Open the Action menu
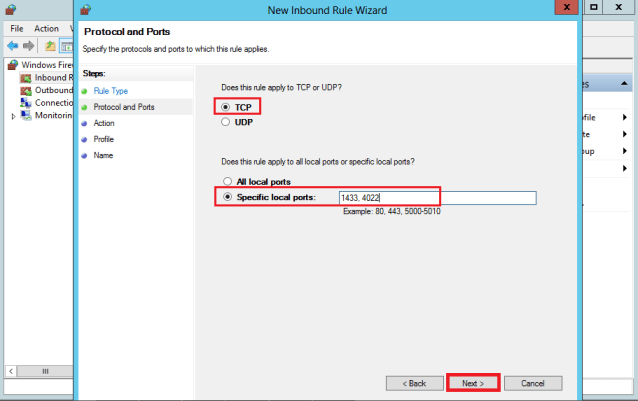 tap(46, 28)
